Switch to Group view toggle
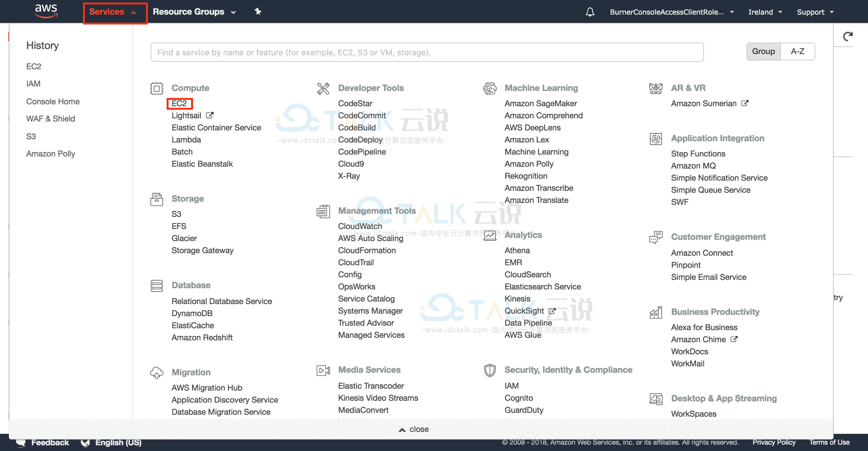Screen dimensions: 868x451 coord(763,52)
